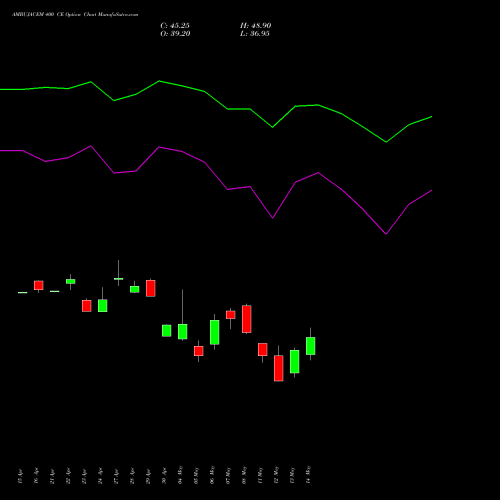Viewport: 500px width, 500px height.
Task: Click the 23 Apr date label
Action: 84,476
